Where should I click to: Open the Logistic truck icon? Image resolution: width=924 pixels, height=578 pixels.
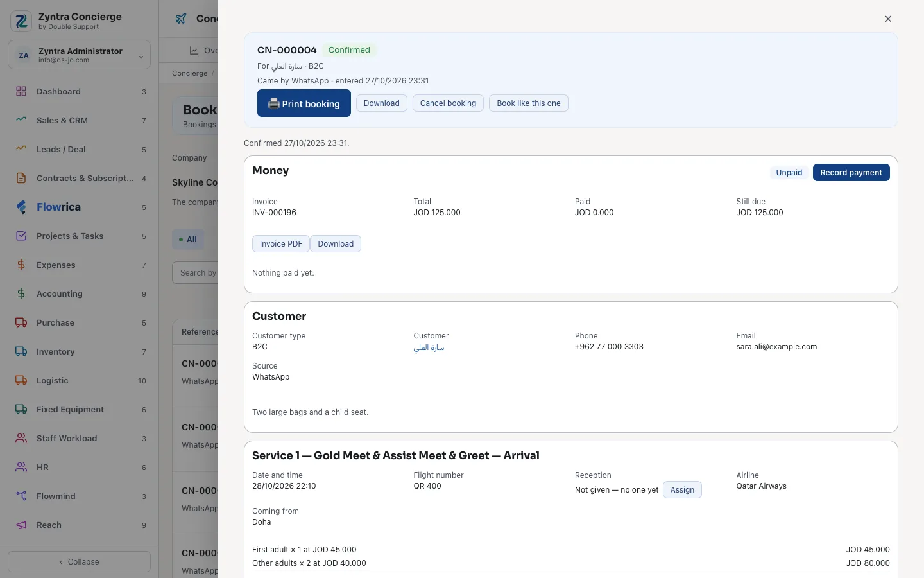[21, 380]
